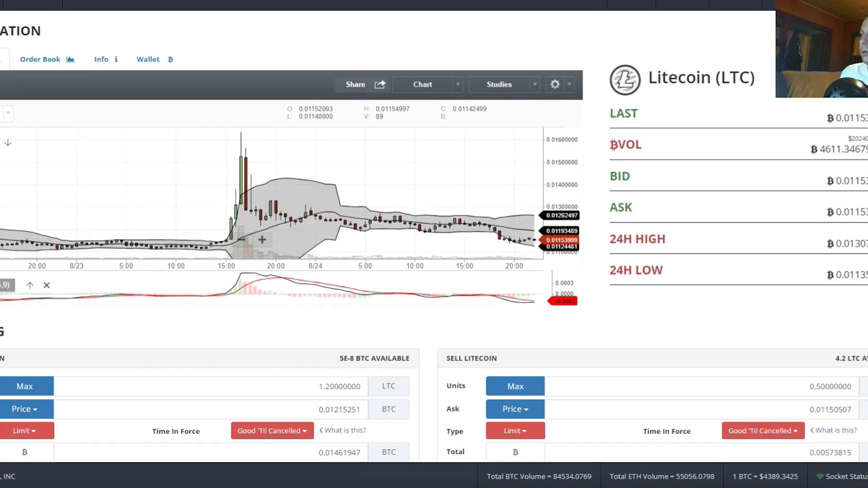The height and width of the screenshot is (488, 868).
Task: Click the 24H LOW label
Action: click(636, 270)
